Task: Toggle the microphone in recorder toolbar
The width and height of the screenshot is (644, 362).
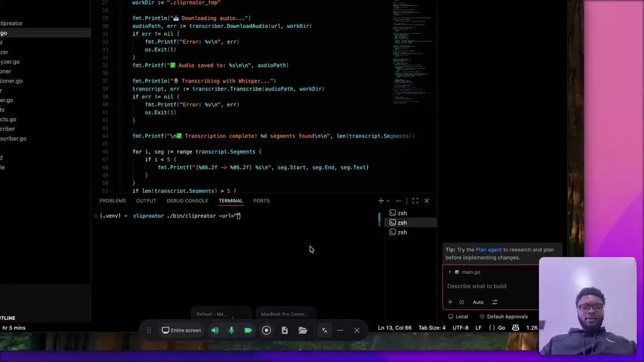Action: tap(231, 330)
